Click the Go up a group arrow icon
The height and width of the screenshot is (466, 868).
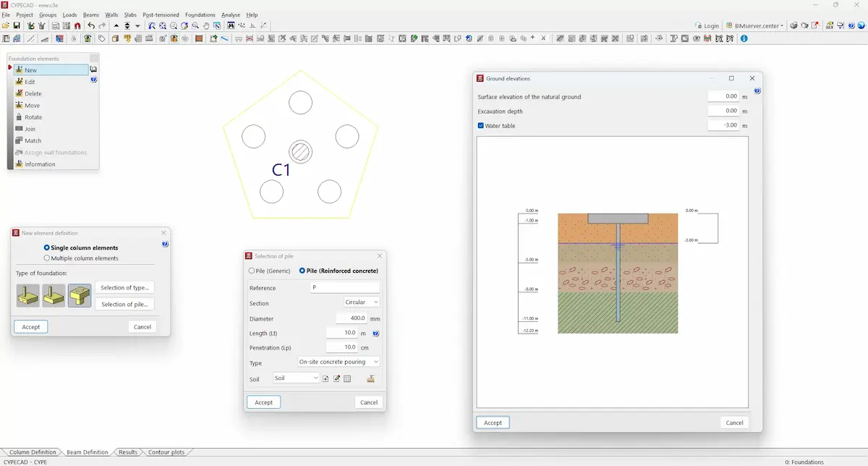[116, 25]
